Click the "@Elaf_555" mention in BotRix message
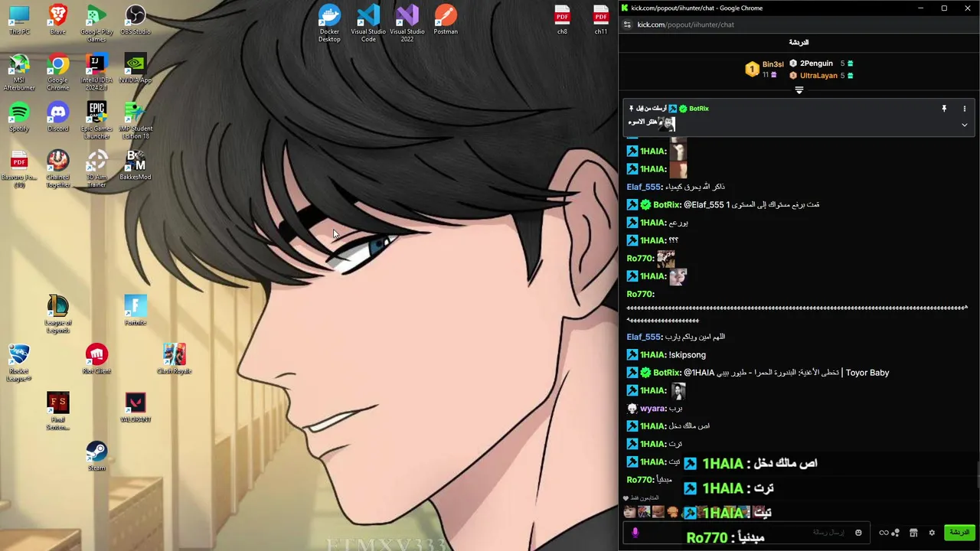 (x=704, y=205)
